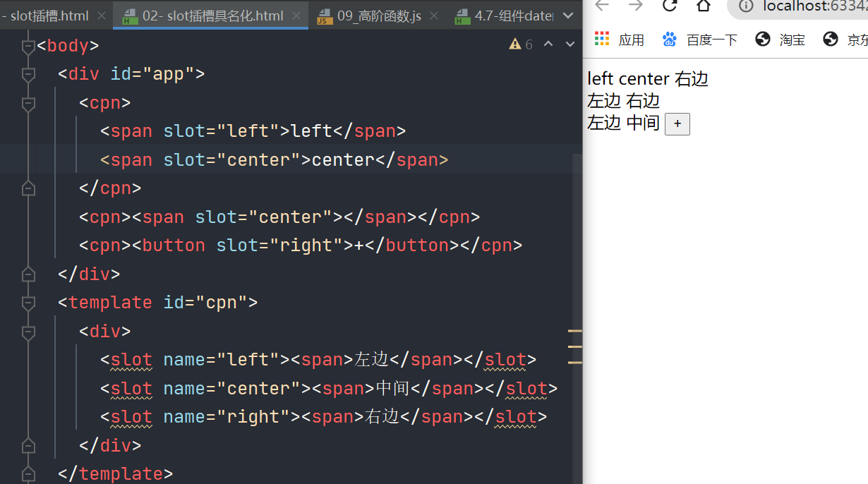Place cursor in span slot="center">center line
Screen dimensions: 868x484
[x=274, y=160]
